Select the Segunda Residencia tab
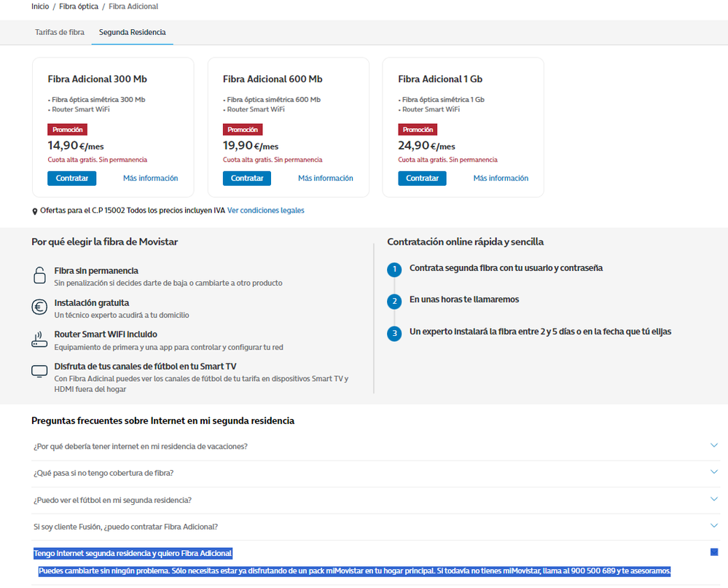 (x=132, y=32)
